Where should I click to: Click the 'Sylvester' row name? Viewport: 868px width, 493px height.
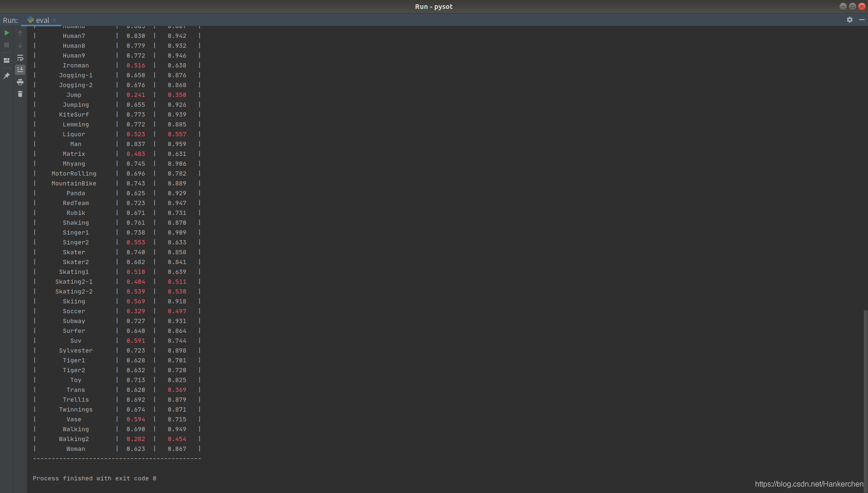click(x=76, y=351)
